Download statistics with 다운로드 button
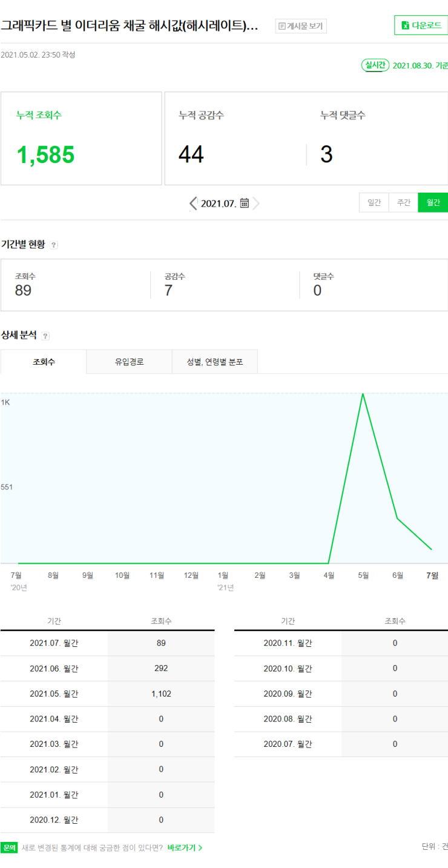The width and height of the screenshot is (448, 868). click(421, 25)
